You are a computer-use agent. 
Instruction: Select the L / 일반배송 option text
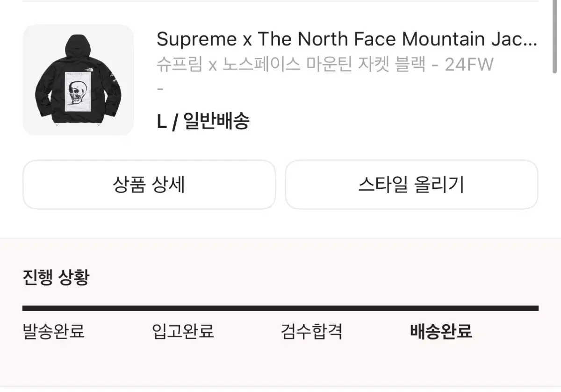(x=204, y=121)
